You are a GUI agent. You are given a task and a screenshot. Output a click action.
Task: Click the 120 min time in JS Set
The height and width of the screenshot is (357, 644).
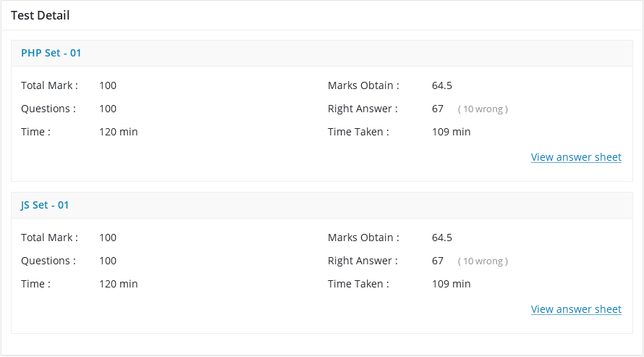(118, 284)
